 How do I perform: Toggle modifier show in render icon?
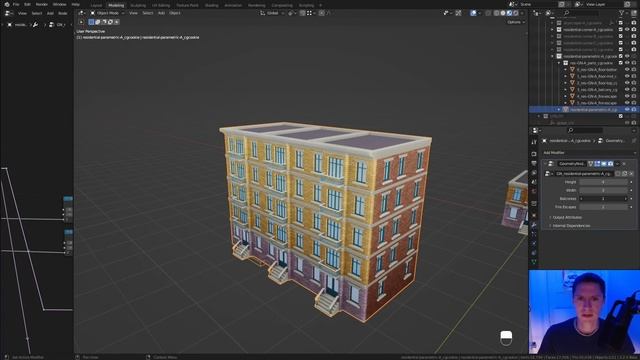[610, 164]
